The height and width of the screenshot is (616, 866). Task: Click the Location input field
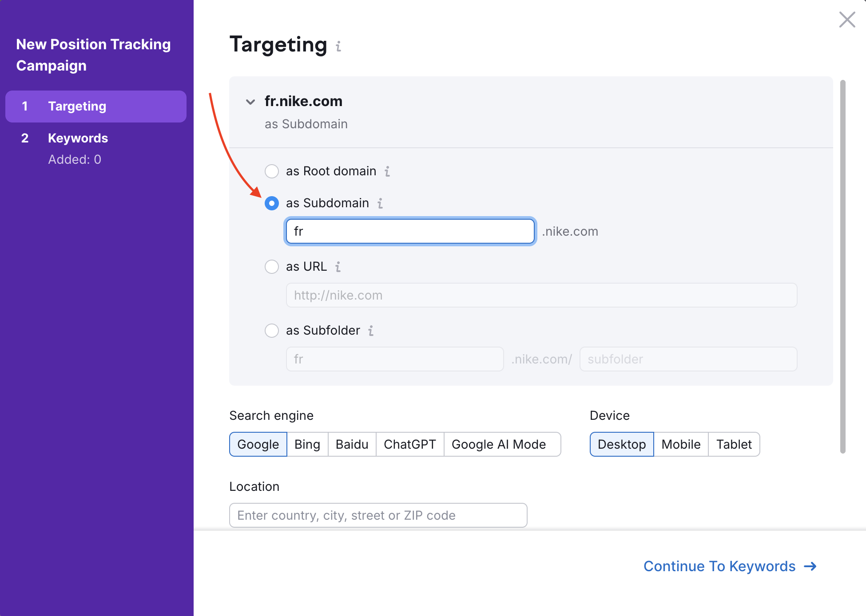click(377, 515)
